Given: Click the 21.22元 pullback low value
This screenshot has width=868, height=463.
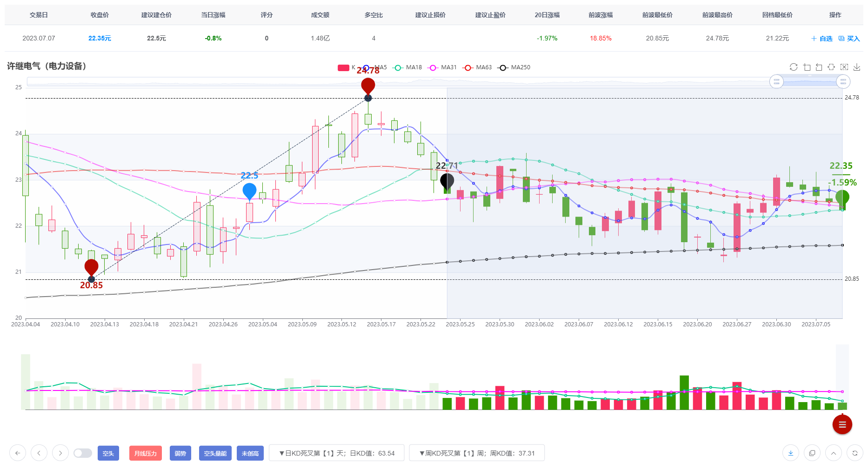Looking at the screenshot, I should tap(777, 38).
